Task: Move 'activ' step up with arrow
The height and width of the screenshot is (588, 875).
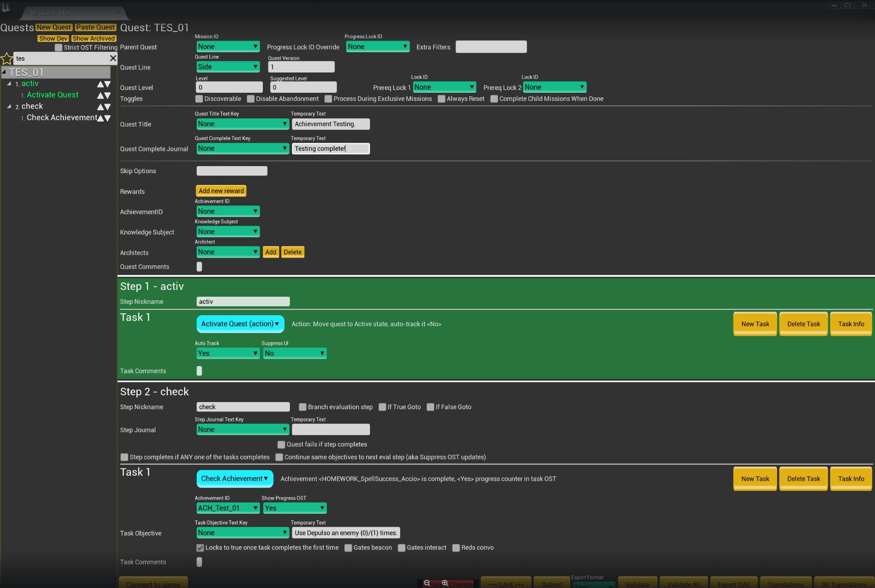Action: (100, 84)
